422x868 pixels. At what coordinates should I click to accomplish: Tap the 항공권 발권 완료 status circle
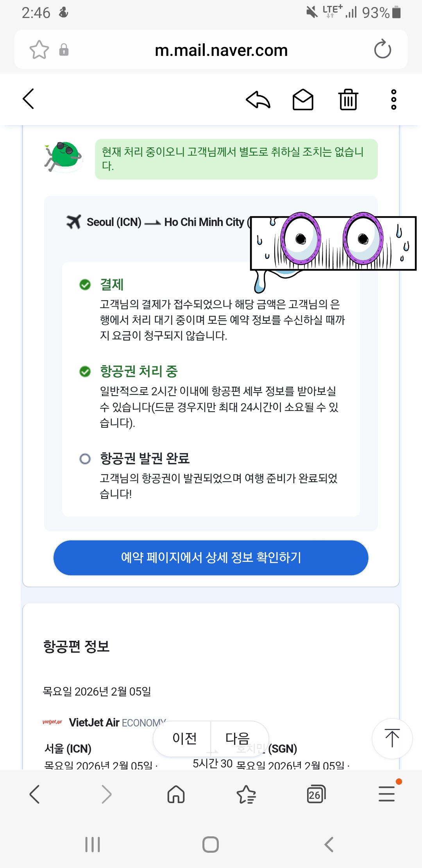click(x=85, y=458)
